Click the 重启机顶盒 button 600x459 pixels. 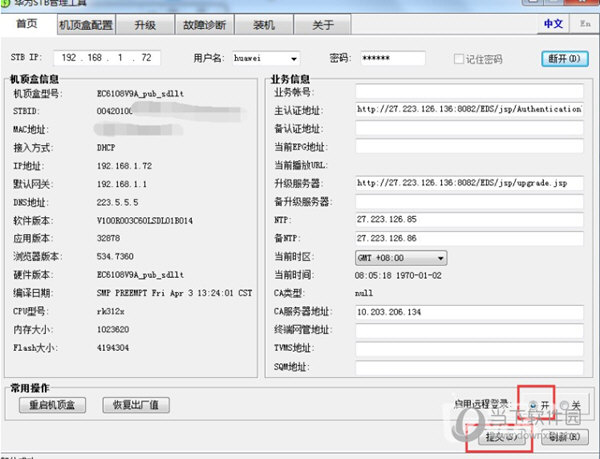[x=52, y=405]
